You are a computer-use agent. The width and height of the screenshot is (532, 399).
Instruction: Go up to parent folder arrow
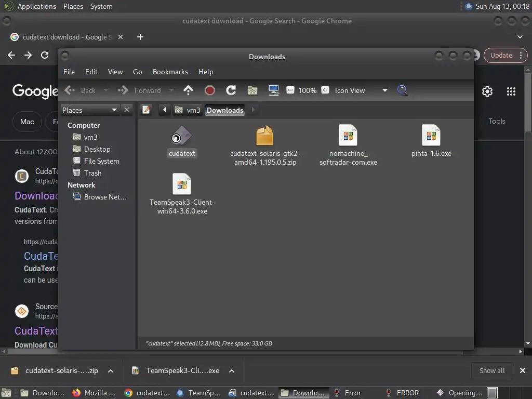click(x=188, y=90)
